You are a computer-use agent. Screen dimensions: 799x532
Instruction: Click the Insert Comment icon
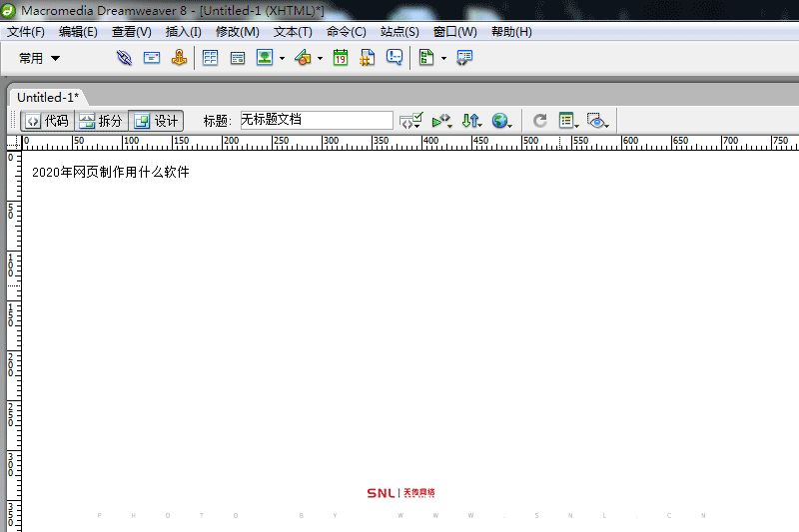pos(395,57)
